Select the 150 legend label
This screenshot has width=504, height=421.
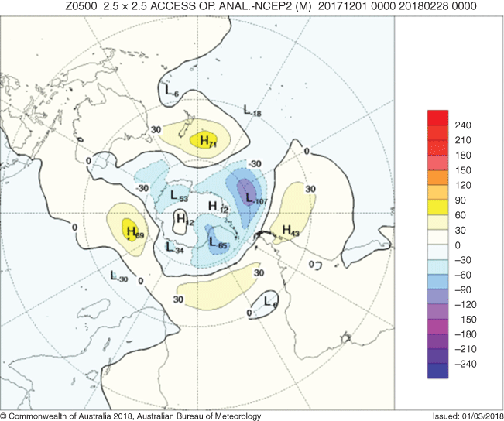[463, 170]
